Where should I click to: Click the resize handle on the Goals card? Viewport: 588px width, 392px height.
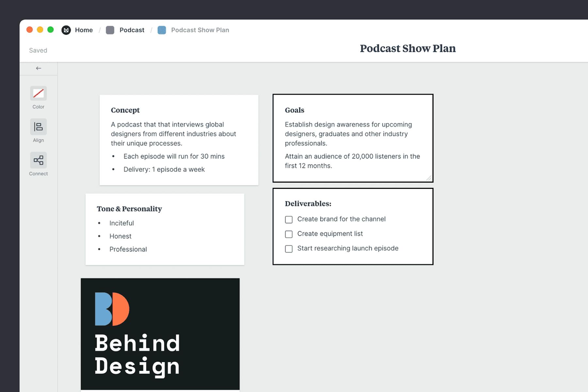pos(428,178)
